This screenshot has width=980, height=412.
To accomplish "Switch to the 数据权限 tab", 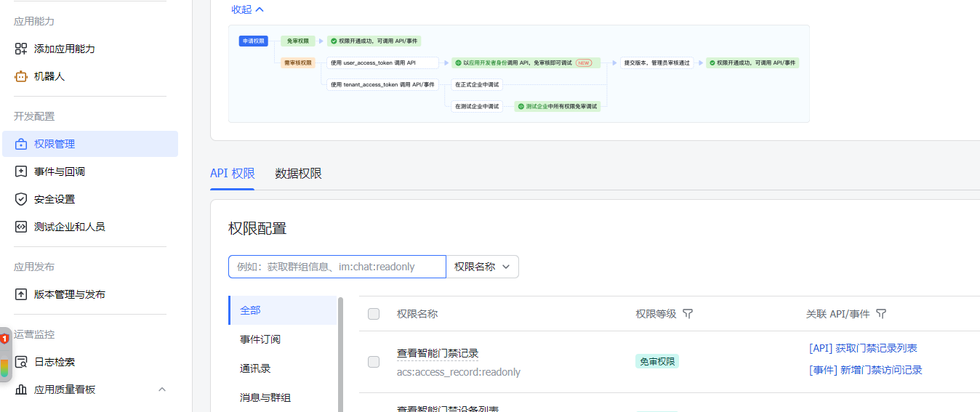I will pos(298,174).
